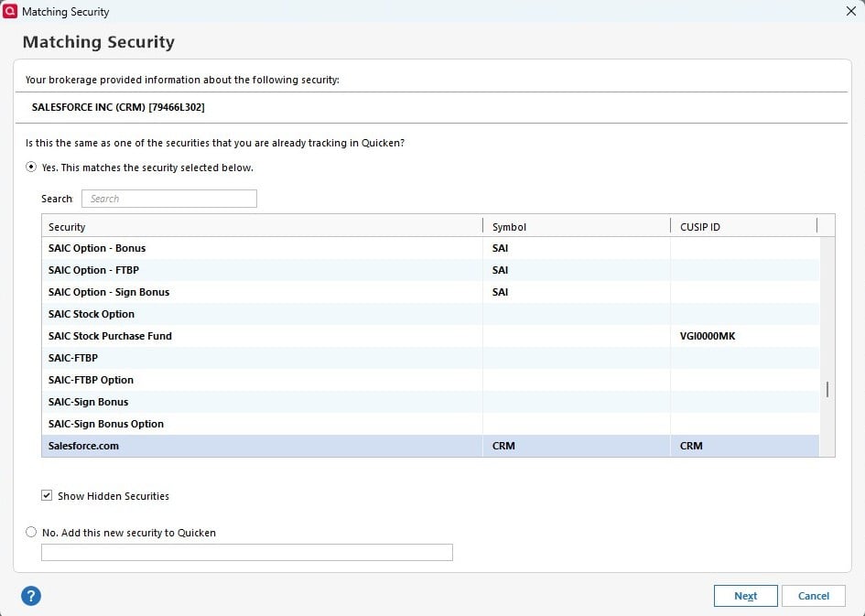Select 'No. Add this new security' radio
Screen dimensions: 865x616
(31, 532)
